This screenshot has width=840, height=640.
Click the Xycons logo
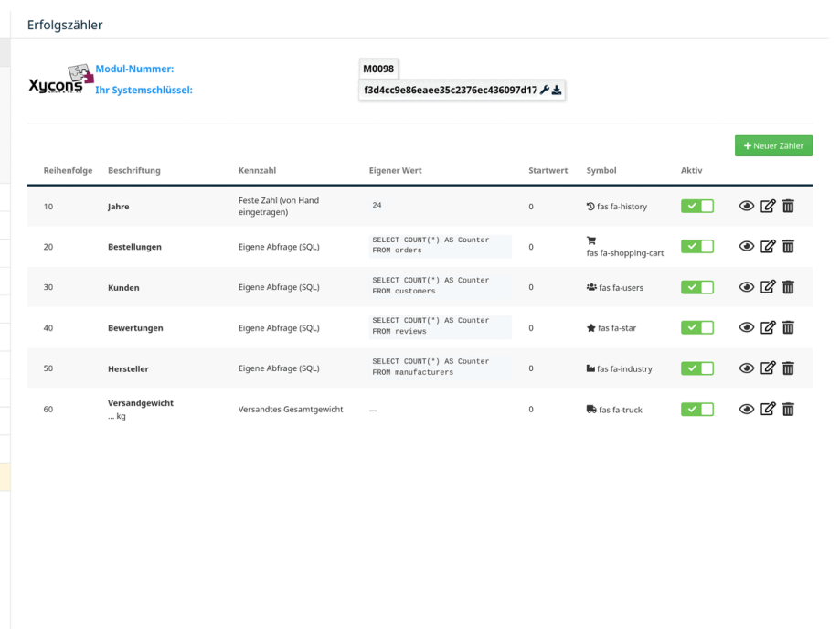[x=60, y=80]
